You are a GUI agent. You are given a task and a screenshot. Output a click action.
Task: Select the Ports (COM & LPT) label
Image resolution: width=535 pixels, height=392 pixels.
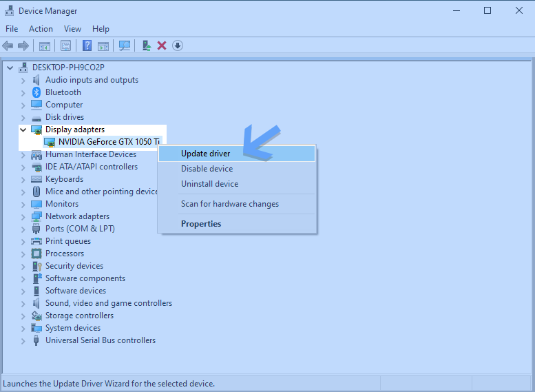point(80,229)
